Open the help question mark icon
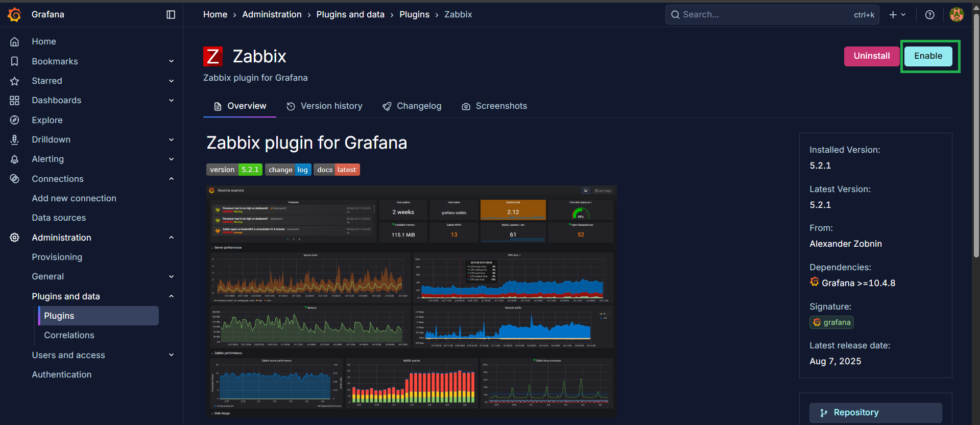Viewport: 980px width, 425px height. (929, 15)
